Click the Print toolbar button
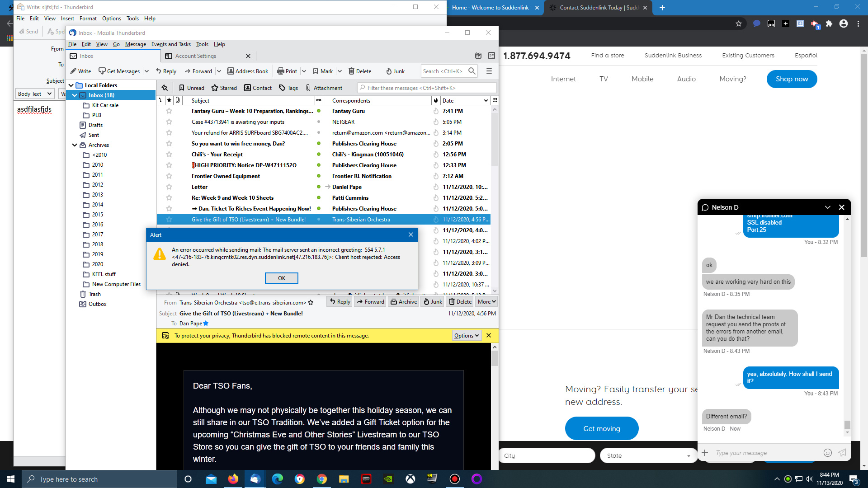The height and width of the screenshot is (488, 868). tap(287, 71)
